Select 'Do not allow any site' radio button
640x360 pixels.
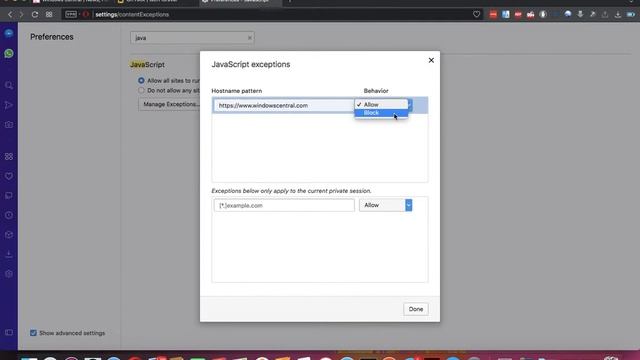click(x=141, y=90)
